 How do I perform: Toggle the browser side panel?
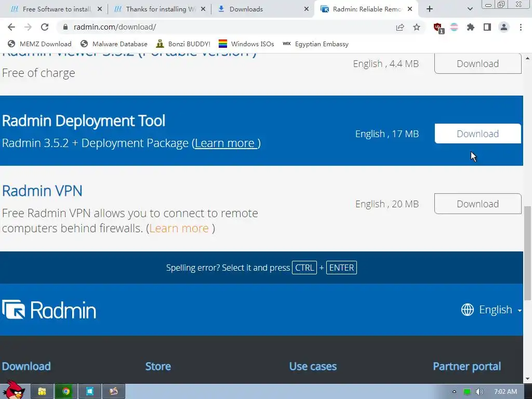pyautogui.click(x=487, y=27)
